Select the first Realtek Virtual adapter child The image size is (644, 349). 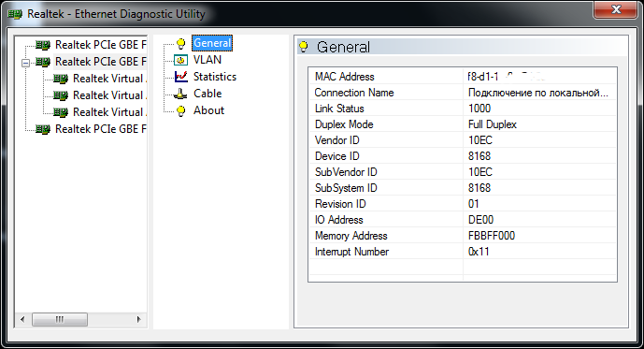[109, 79]
